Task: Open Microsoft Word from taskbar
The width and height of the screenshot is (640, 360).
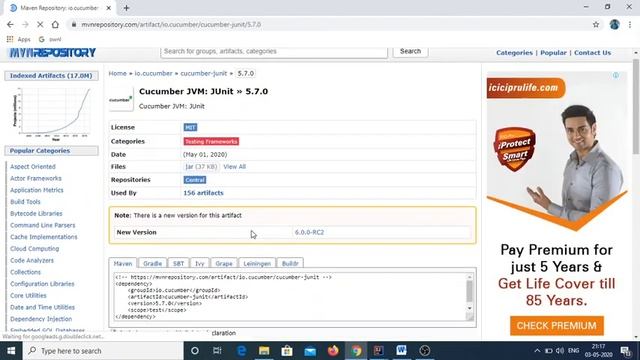Action: [401, 351]
